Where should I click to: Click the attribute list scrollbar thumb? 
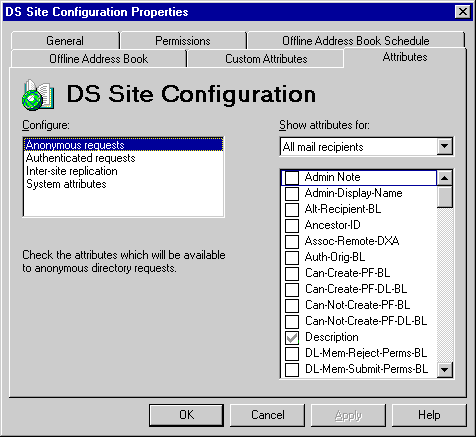[x=444, y=197]
